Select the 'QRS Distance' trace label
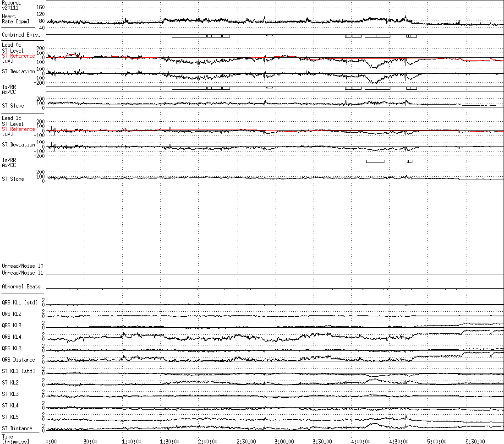The width and height of the screenshot is (504, 444). [18, 360]
